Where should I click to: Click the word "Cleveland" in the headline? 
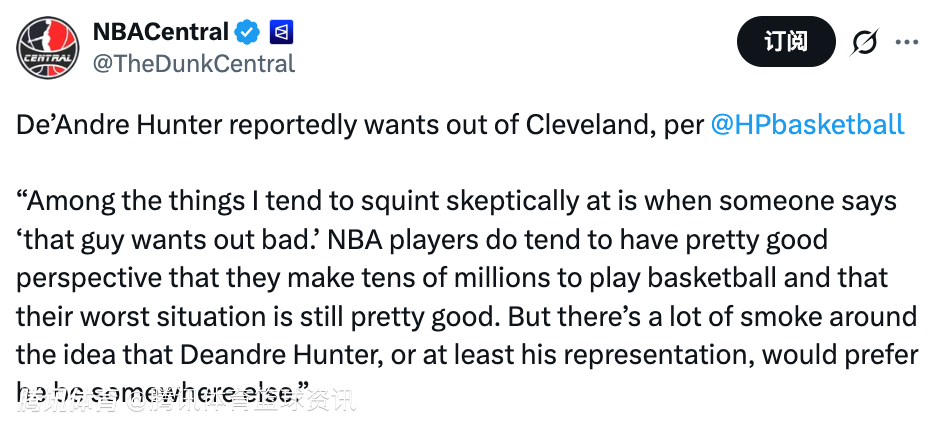coord(587,125)
